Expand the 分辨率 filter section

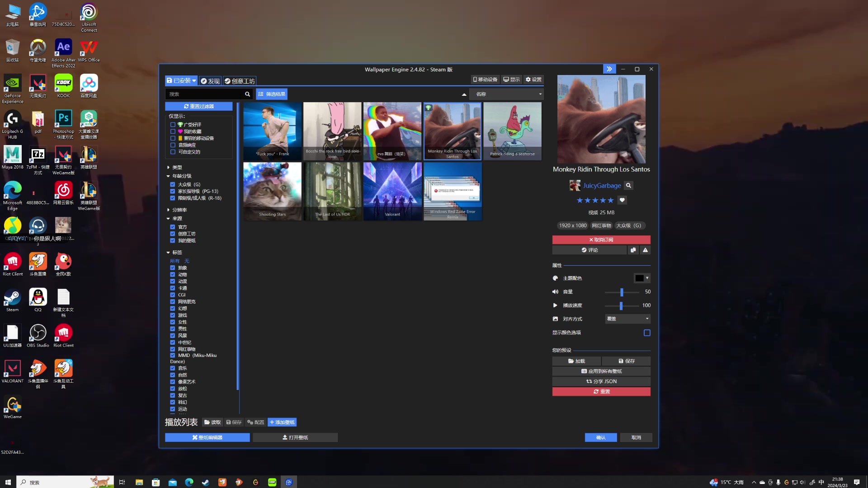pyautogui.click(x=177, y=210)
